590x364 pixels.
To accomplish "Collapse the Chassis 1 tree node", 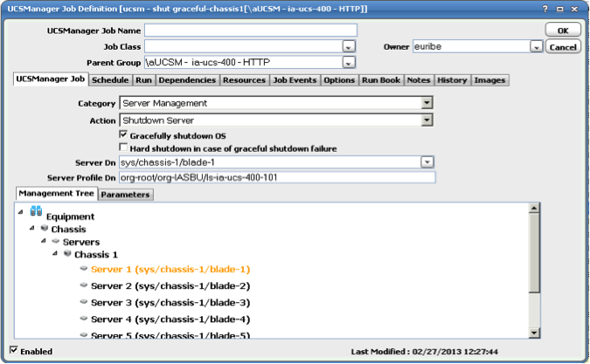I will [55, 254].
